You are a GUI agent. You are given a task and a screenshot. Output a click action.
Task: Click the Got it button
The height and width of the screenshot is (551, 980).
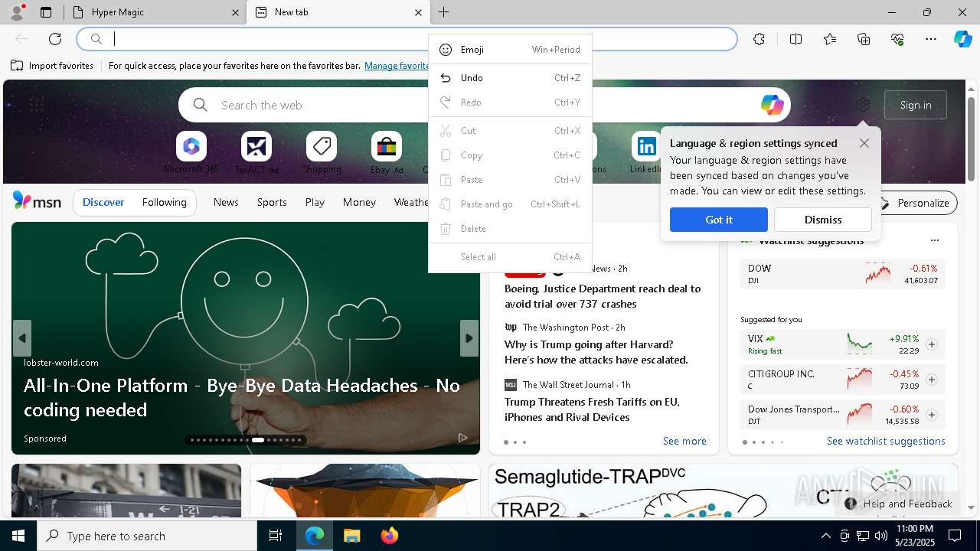tap(718, 220)
